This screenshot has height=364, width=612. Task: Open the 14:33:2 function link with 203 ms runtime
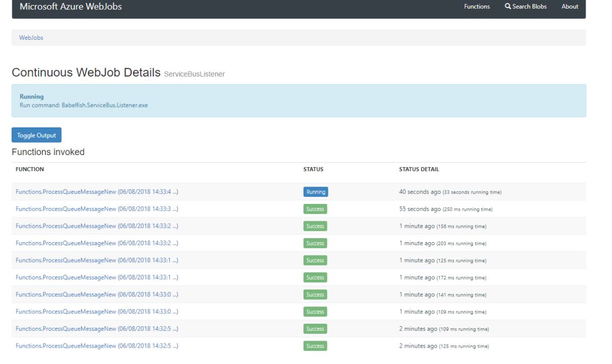click(x=97, y=243)
